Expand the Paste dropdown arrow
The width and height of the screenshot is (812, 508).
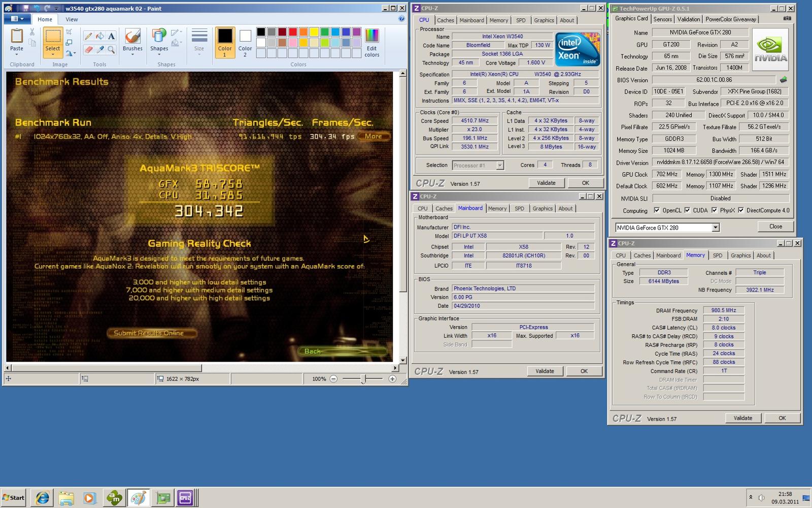click(17, 54)
